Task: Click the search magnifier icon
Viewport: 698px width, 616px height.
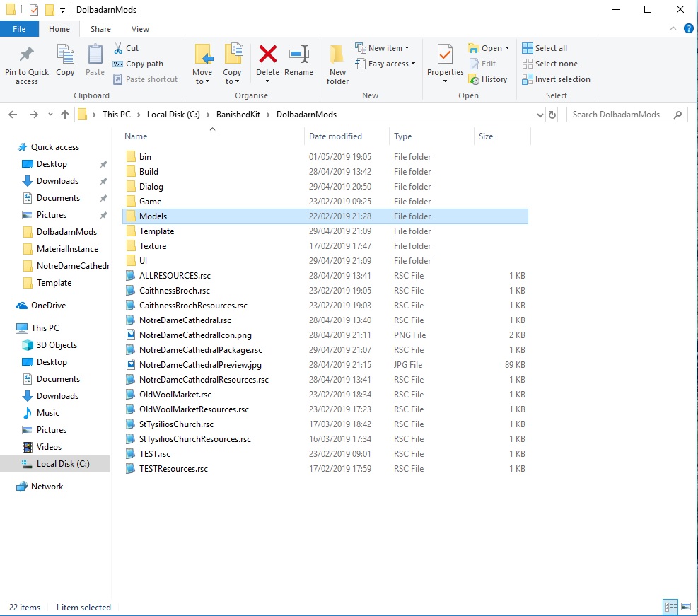Action: point(677,115)
